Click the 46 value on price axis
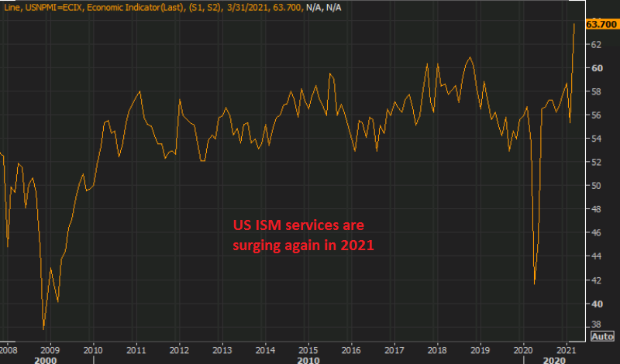 [x=596, y=233]
